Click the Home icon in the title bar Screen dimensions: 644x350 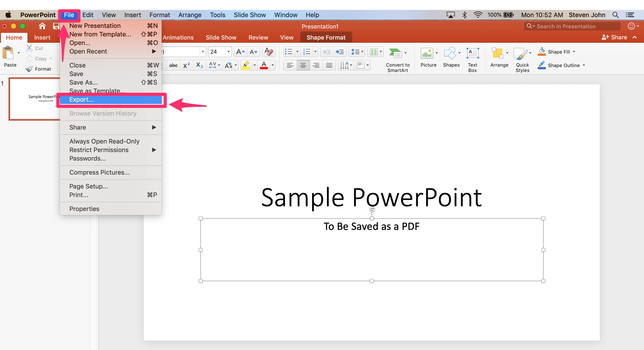[x=42, y=26]
